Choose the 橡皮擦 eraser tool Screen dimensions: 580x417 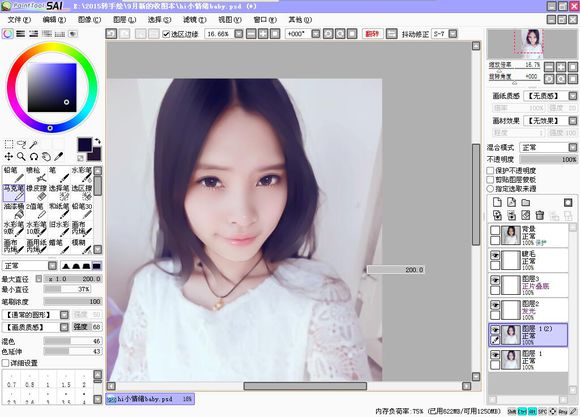[36, 192]
